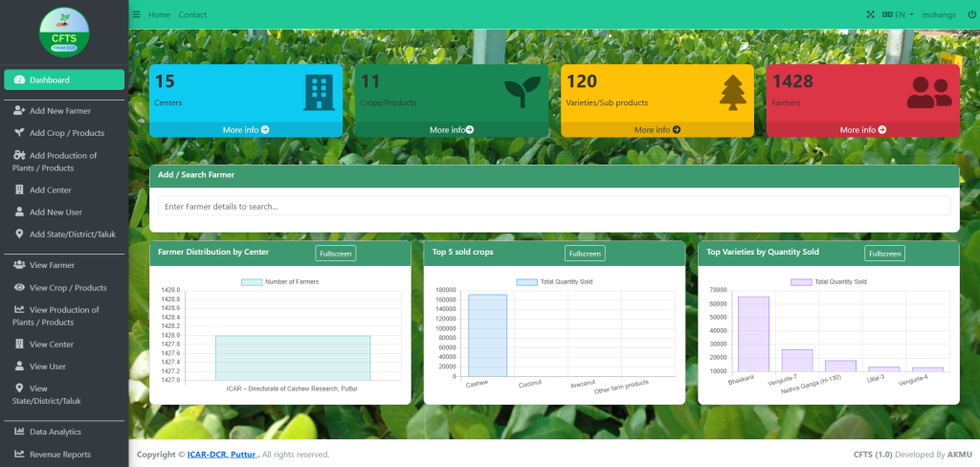Click the fullscreen expand icon in navbar
Viewport: 980px width, 467px height.
point(870,15)
